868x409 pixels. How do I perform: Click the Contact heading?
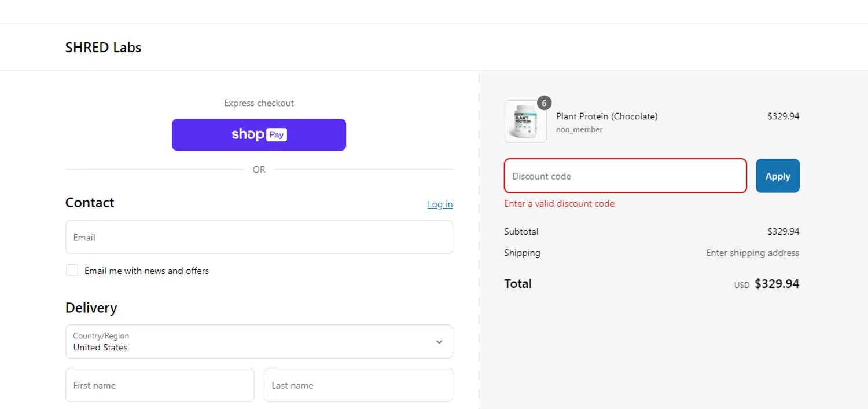click(90, 202)
